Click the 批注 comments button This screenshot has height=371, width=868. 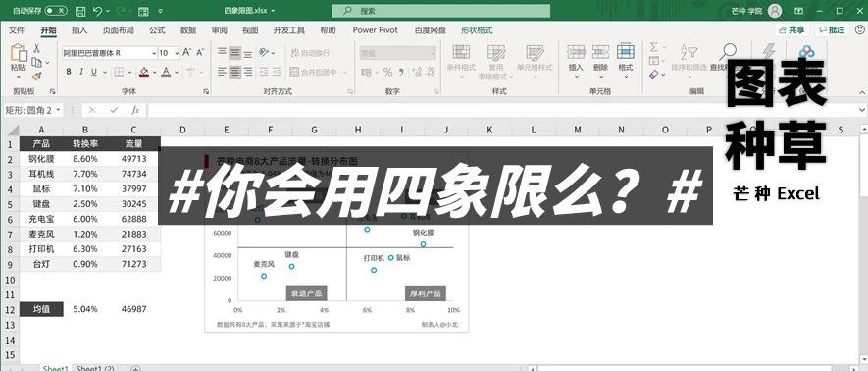[833, 30]
